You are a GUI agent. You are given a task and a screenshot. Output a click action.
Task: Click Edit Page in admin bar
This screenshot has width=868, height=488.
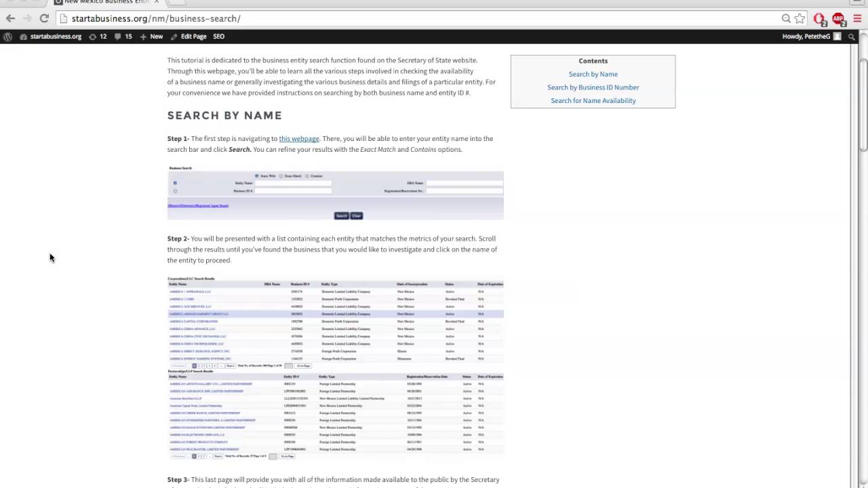click(189, 37)
